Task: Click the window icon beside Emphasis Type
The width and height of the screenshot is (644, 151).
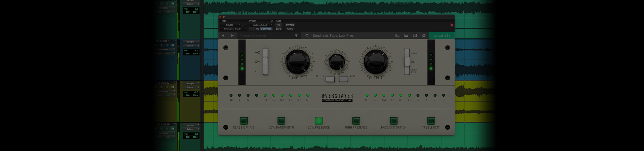Action: coord(306,35)
